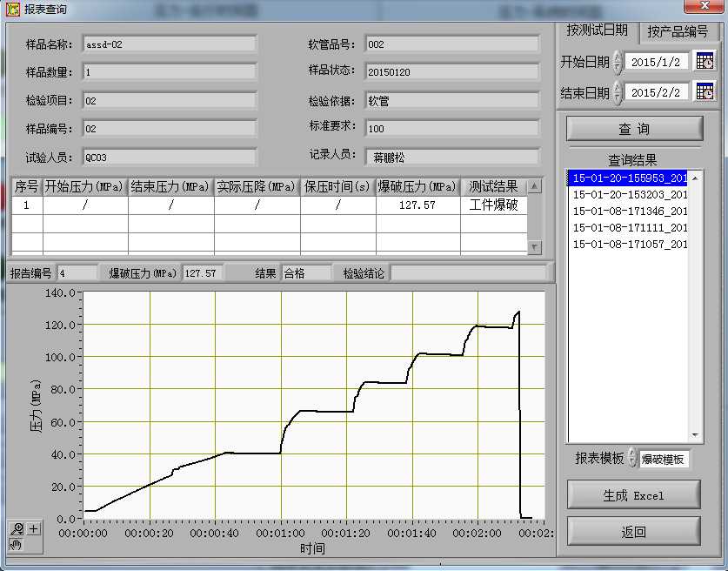Activate the hand pan tool on graph palette
This screenshot has height=571, width=728.
(x=16, y=544)
